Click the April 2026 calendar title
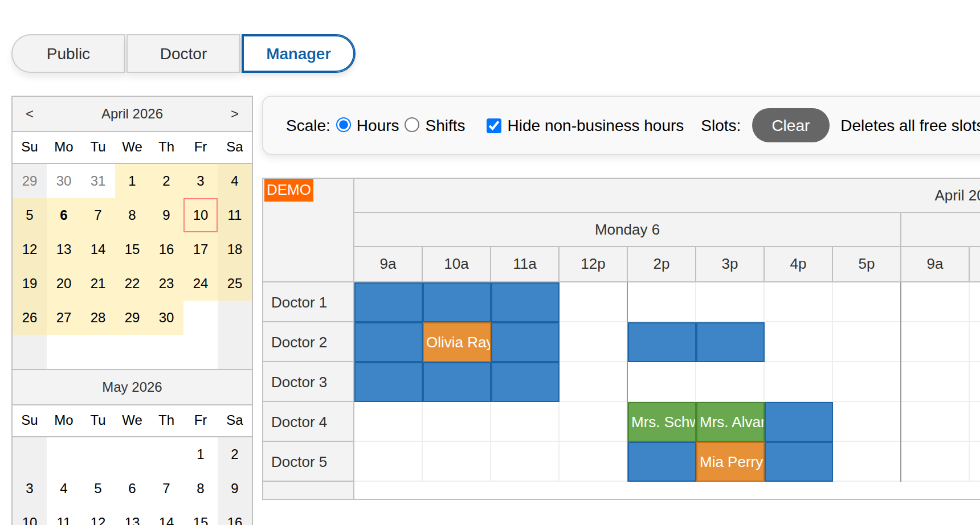This screenshot has height=525, width=980. click(132, 114)
